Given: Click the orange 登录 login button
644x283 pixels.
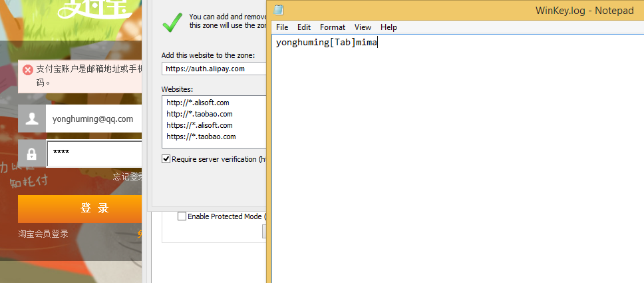Looking at the screenshot, I should pyautogui.click(x=80, y=208).
